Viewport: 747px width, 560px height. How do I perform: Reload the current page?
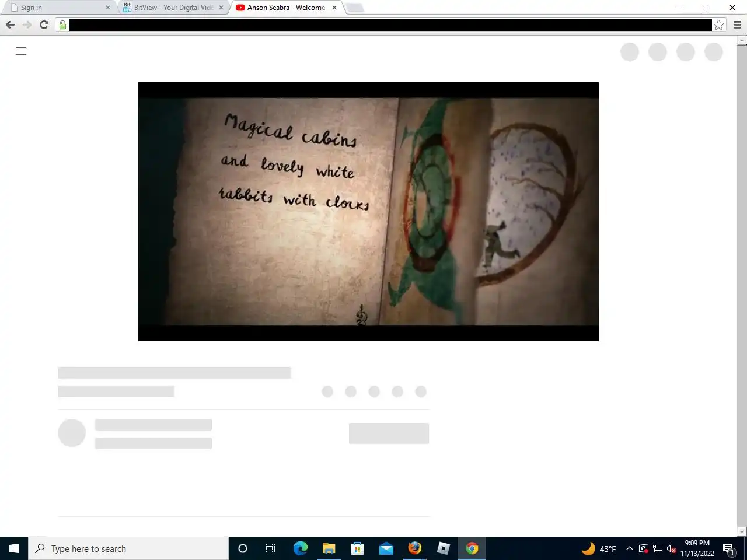(x=44, y=25)
